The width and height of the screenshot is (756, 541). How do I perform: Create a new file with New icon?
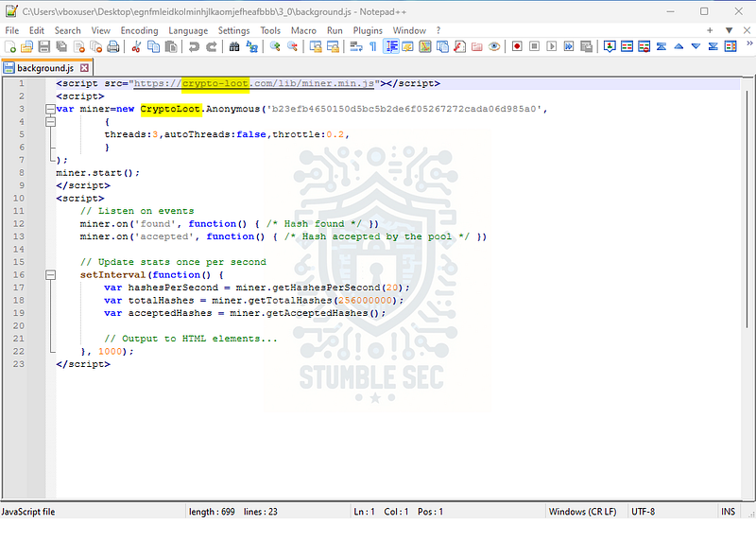tap(10, 46)
